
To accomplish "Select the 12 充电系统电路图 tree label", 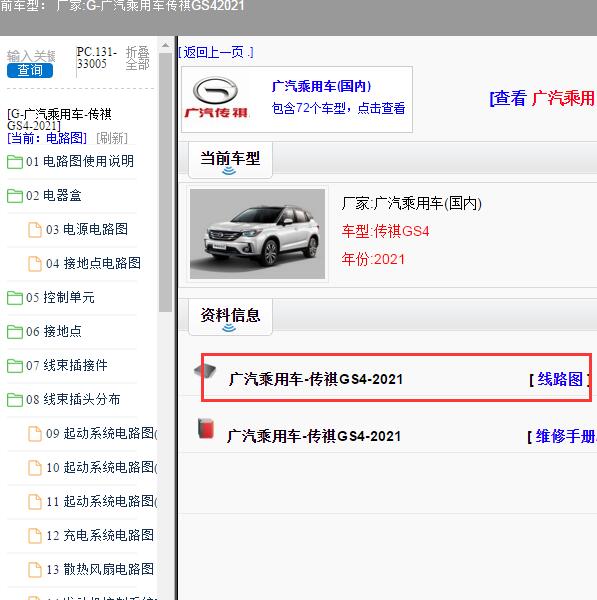I will 100,535.
